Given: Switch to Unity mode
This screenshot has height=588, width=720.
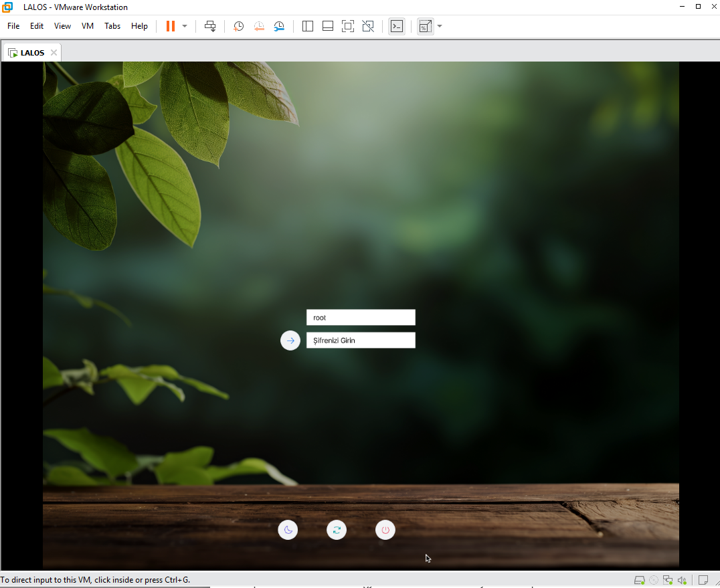Looking at the screenshot, I should pyautogui.click(x=368, y=26).
